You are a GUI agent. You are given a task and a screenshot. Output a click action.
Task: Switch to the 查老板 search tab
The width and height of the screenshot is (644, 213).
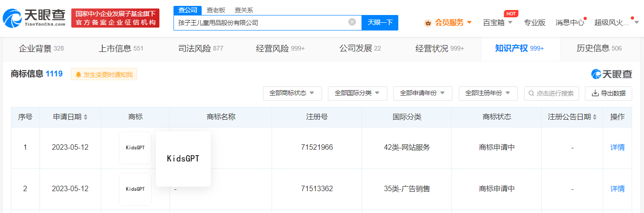click(x=216, y=10)
